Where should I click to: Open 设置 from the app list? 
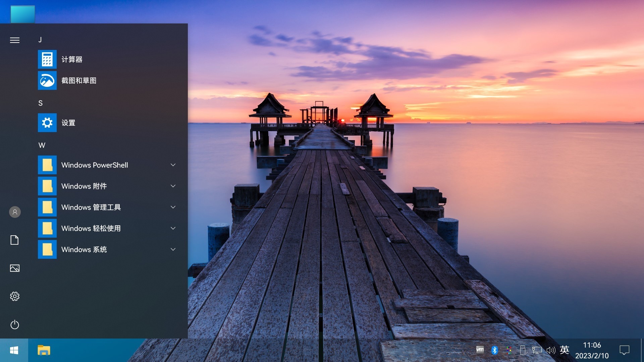(68, 123)
